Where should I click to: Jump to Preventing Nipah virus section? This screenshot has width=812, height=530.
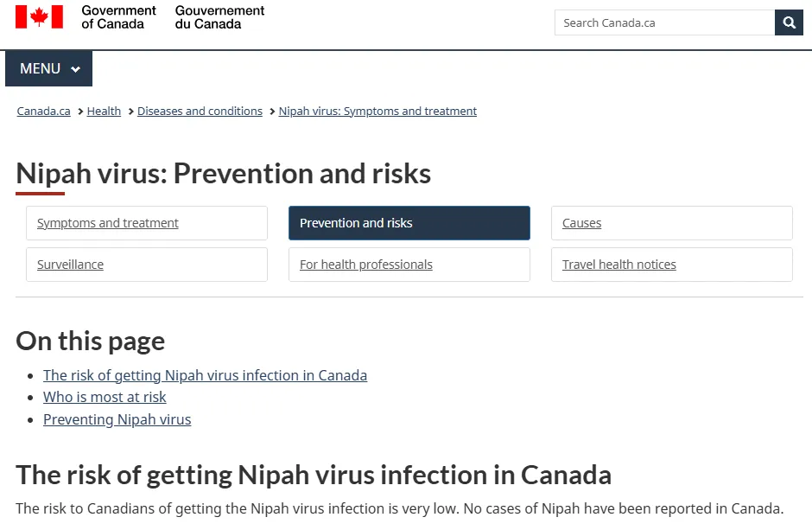[117, 420]
